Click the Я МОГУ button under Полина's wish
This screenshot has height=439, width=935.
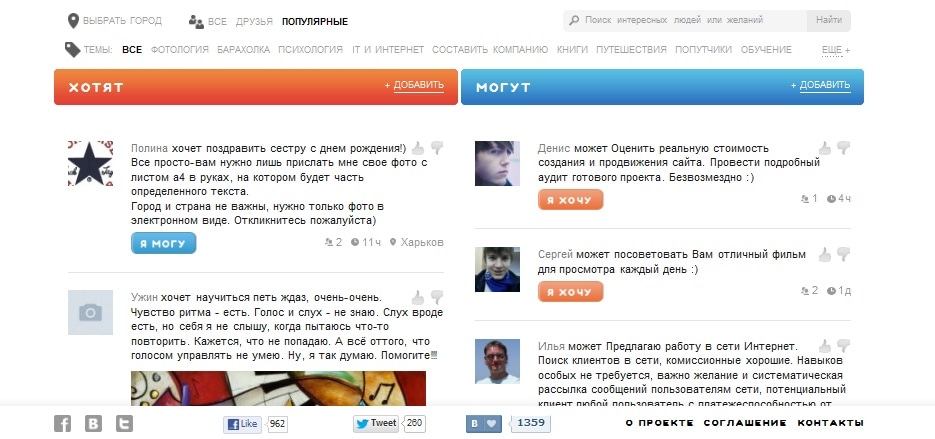(x=163, y=243)
